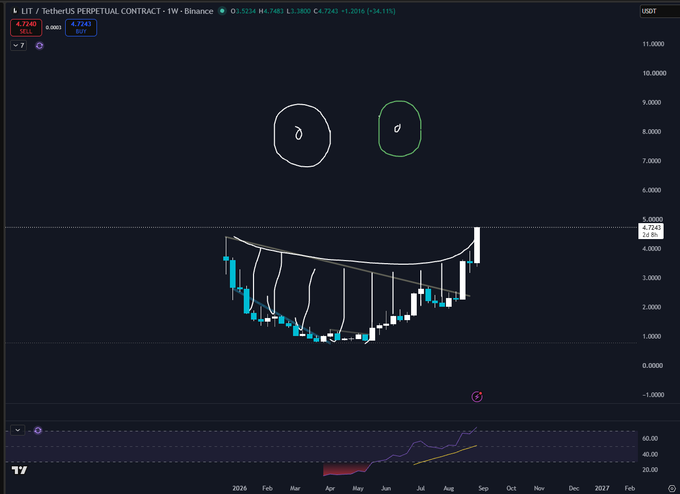Click the spread value 0.0003
This screenshot has width=680, height=494.
[x=53, y=27]
